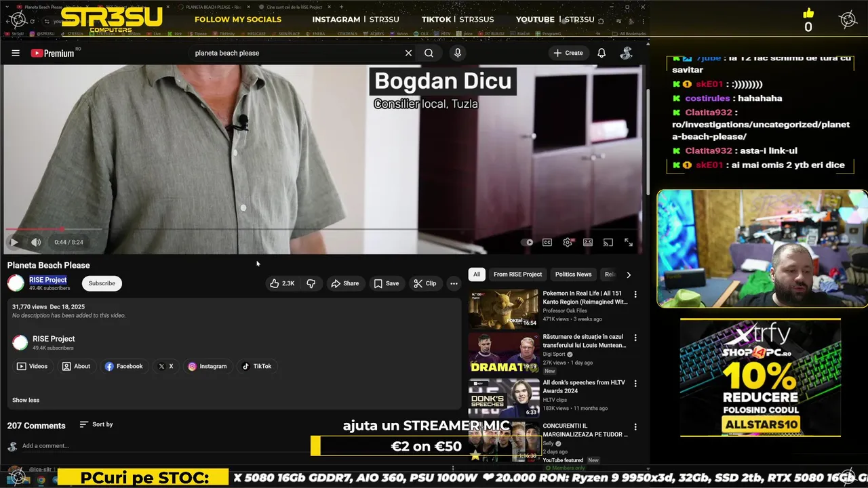The height and width of the screenshot is (488, 868).
Task: Subscribe to RISE Project channel
Action: pos(102,283)
